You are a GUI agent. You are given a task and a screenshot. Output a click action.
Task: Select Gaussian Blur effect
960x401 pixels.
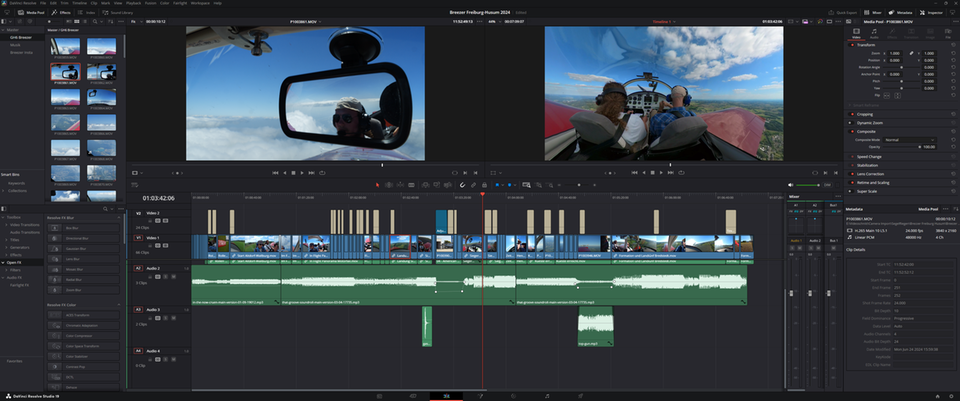(x=83, y=249)
